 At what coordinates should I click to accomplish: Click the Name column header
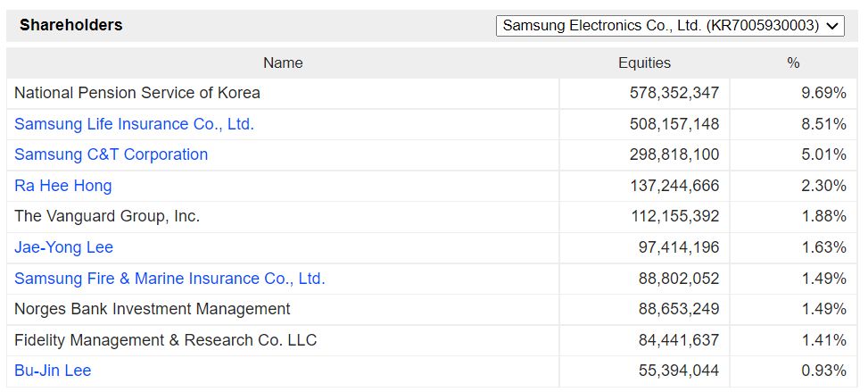click(x=283, y=63)
